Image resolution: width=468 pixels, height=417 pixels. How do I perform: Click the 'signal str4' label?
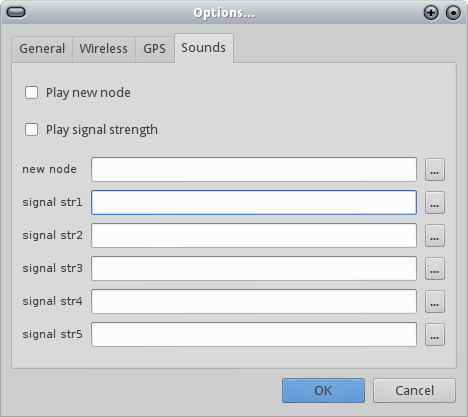52,301
